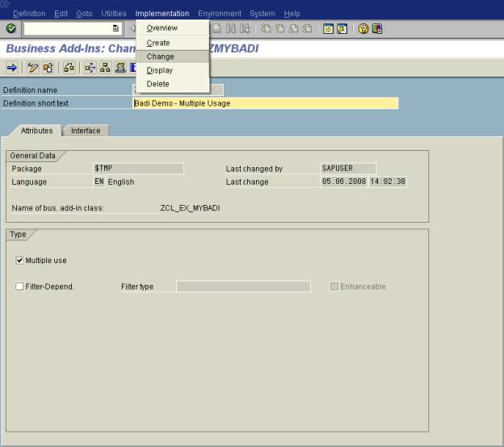
Task: Click the Other Object icon next to pencil
Action: click(48, 68)
